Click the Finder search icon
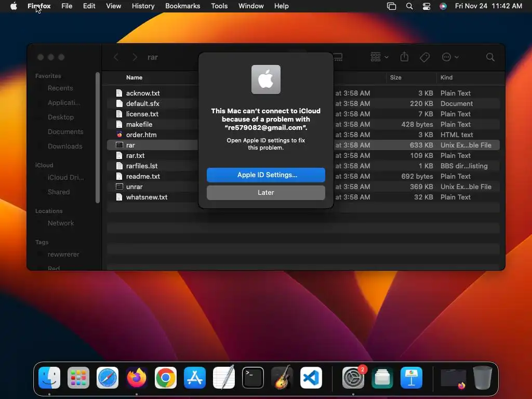Screen dimensions: 532x399 point(490,57)
